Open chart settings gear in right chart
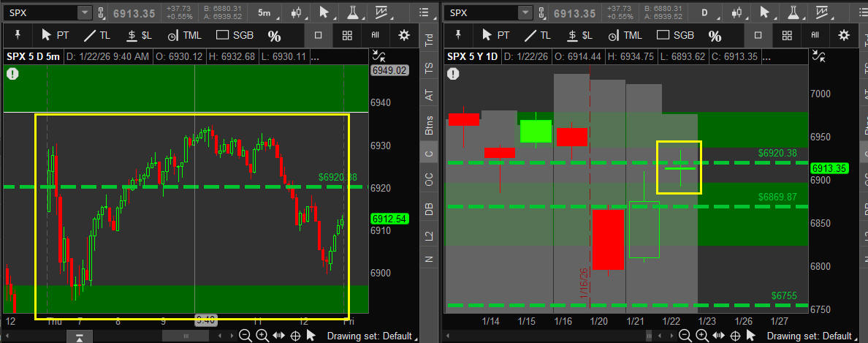This screenshot has width=868, height=343. 844,35
